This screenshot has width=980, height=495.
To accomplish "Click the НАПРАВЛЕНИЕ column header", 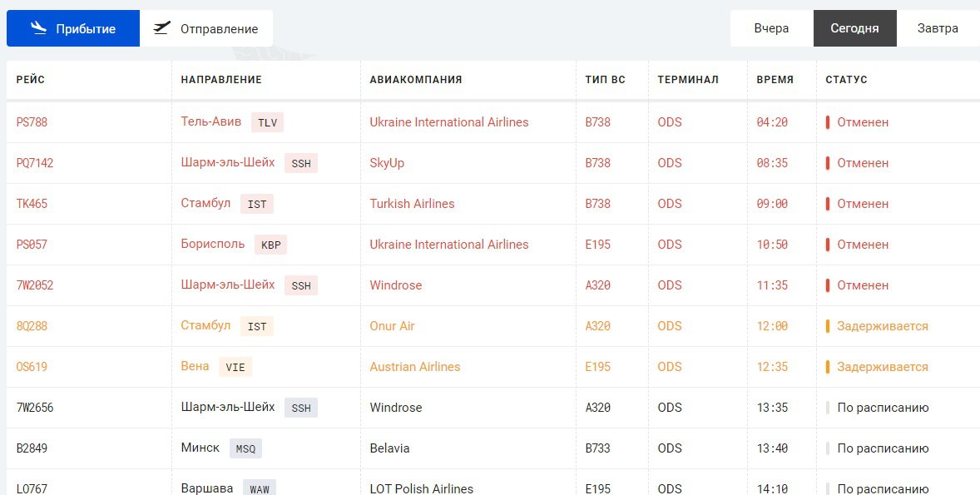I will (221, 80).
